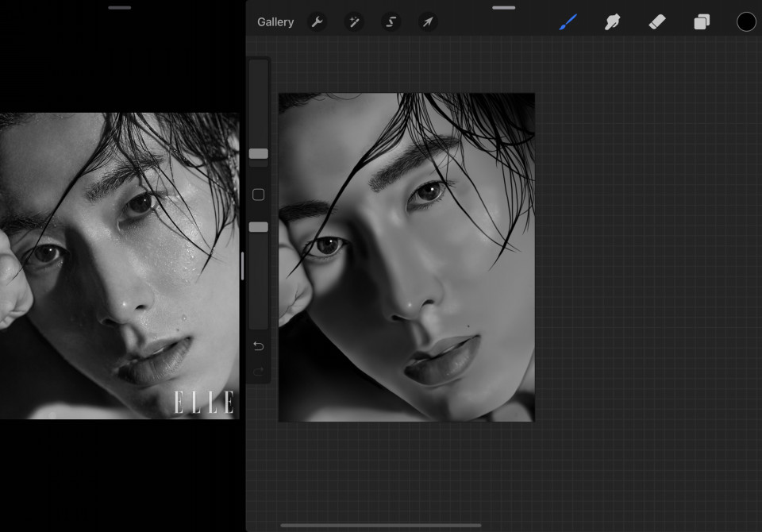
Task: Activate the Selection tool S icon
Action: pos(391,22)
